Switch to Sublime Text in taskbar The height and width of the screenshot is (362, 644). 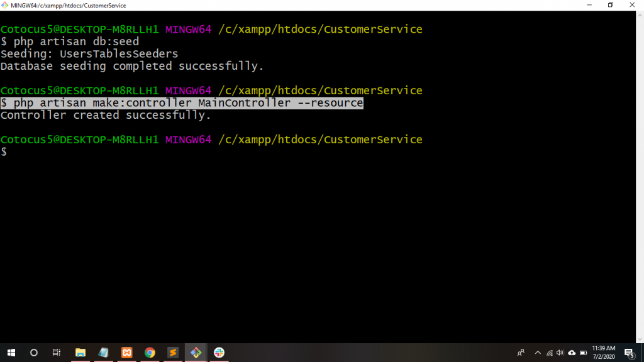pos(172,353)
